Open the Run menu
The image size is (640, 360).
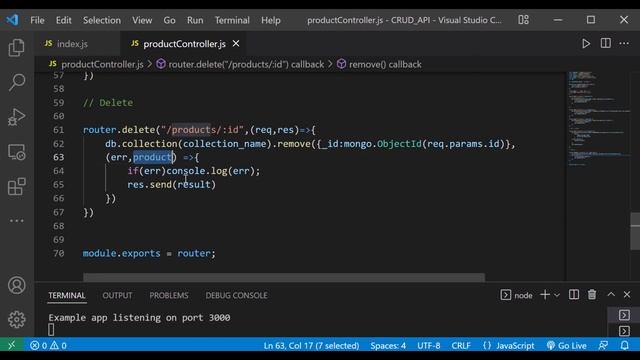pos(195,20)
